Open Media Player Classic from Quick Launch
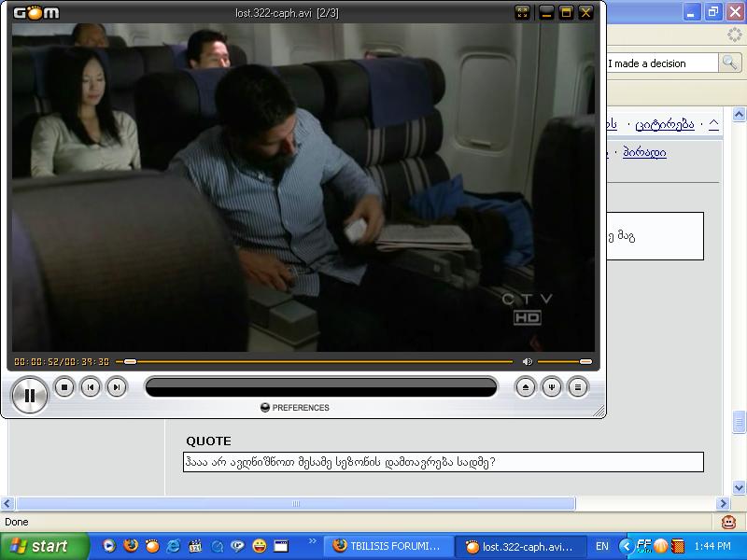The width and height of the screenshot is (747, 560). (x=195, y=546)
